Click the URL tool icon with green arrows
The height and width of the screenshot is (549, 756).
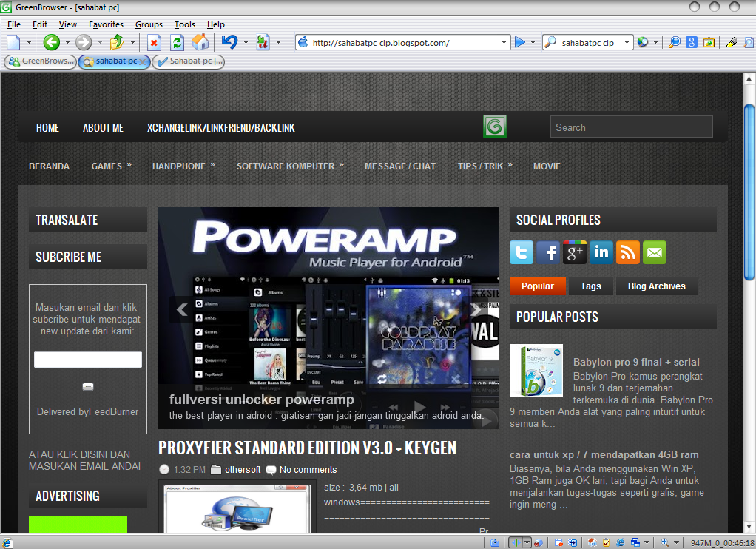coord(263,42)
